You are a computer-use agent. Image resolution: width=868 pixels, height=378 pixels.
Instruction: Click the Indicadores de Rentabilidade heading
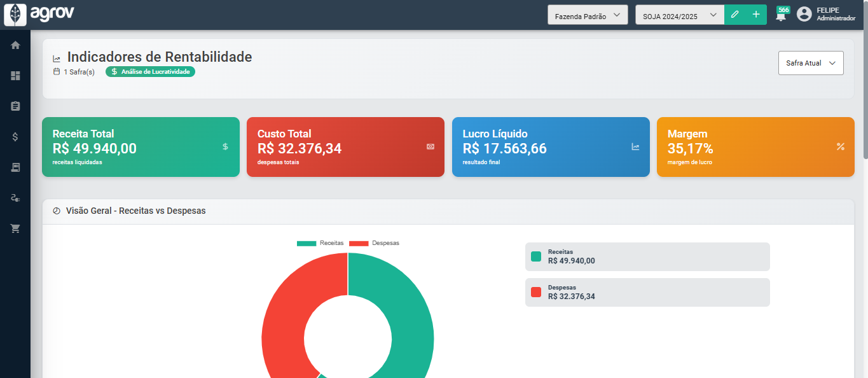tap(160, 57)
